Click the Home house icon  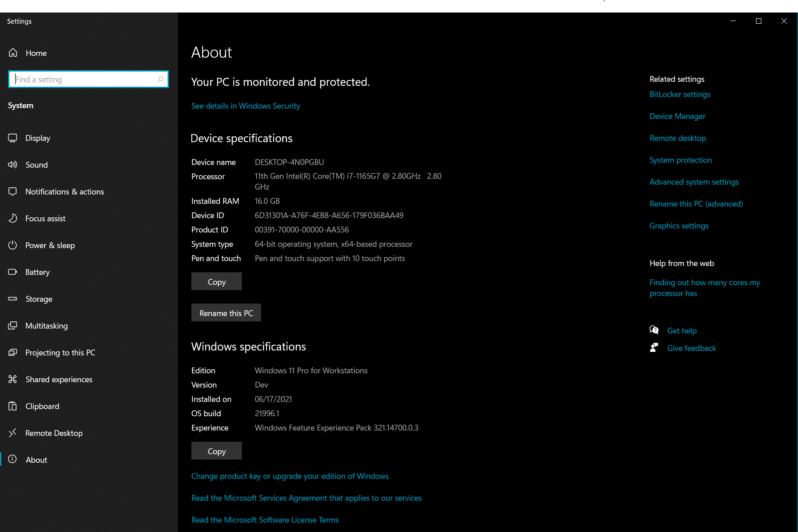(13, 53)
